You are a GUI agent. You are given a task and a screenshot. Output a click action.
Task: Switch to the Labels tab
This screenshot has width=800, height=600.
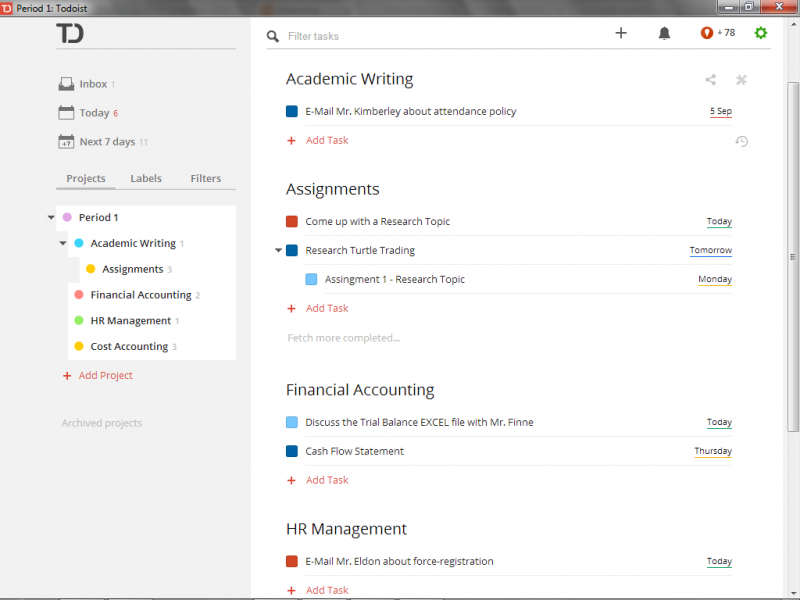(x=146, y=179)
